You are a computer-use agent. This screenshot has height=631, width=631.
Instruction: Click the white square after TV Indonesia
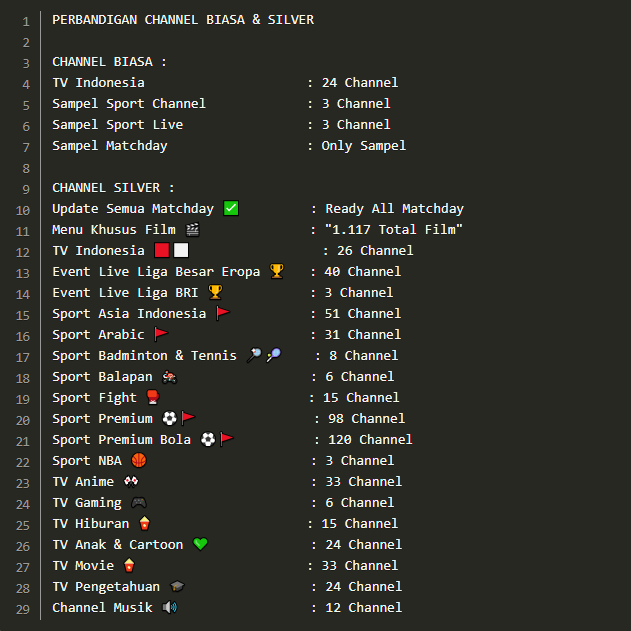click(x=181, y=250)
